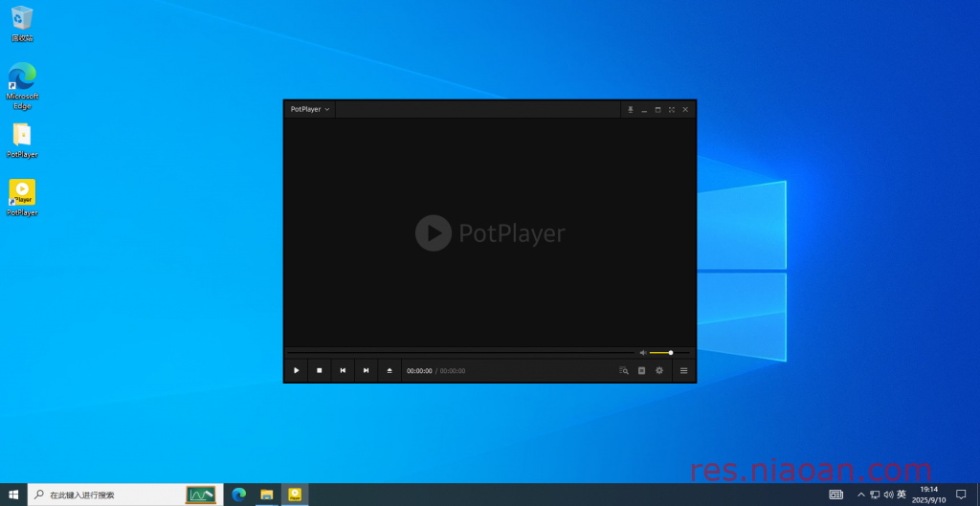The image size is (980, 506).
Task: Mute audio via the speaker icon
Action: click(x=642, y=353)
